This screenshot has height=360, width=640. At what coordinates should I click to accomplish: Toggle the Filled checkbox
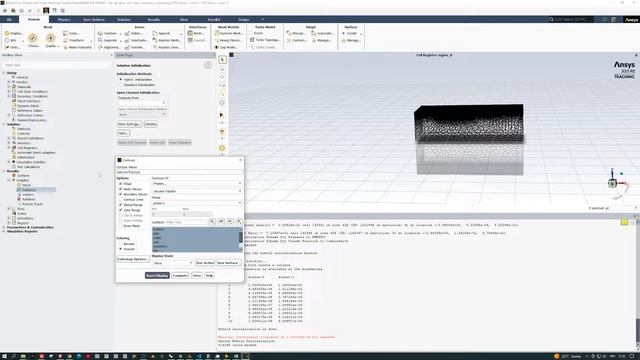[x=121, y=184]
